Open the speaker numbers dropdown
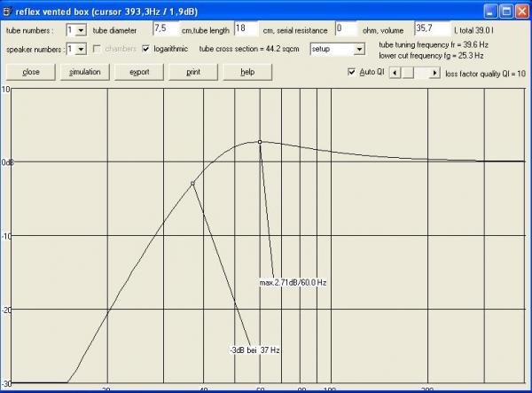 82,49
